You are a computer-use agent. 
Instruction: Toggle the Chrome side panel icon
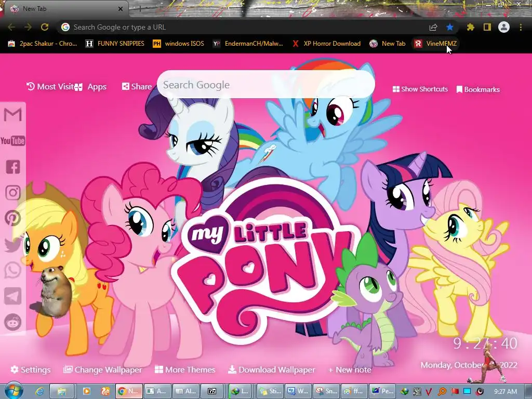pyautogui.click(x=487, y=27)
